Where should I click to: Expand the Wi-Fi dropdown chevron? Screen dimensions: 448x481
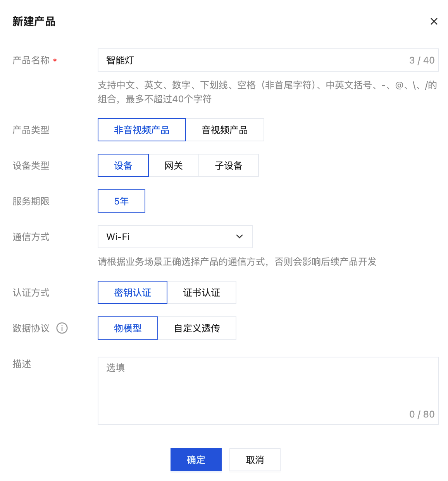click(240, 237)
